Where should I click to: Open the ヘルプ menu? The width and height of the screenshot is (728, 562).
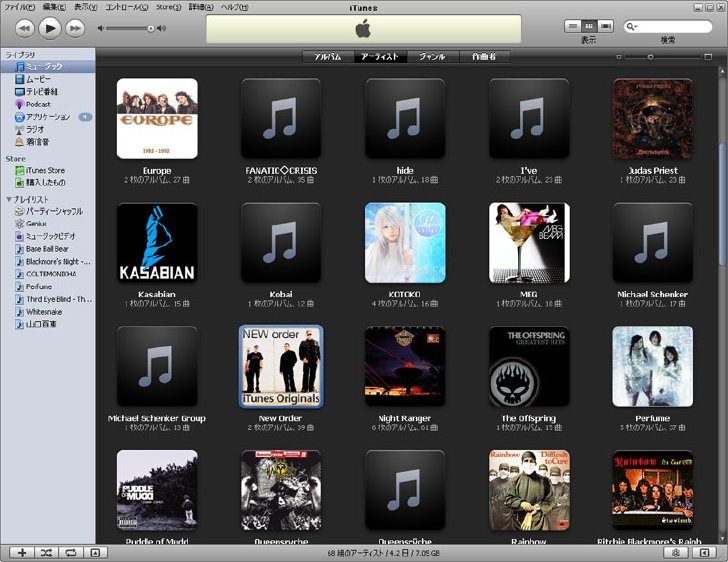point(234,7)
